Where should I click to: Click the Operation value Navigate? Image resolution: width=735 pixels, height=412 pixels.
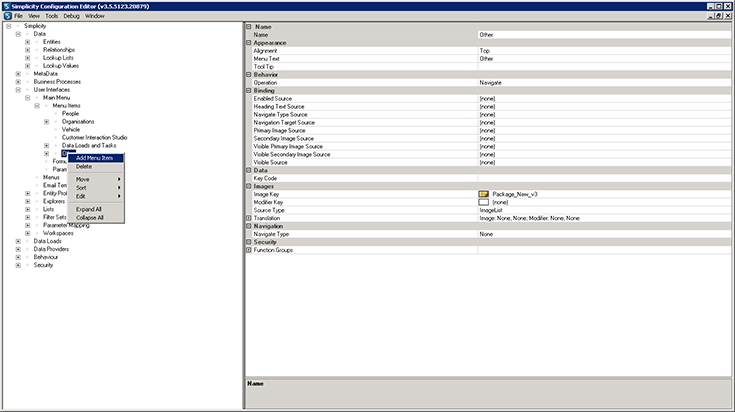pyautogui.click(x=604, y=82)
